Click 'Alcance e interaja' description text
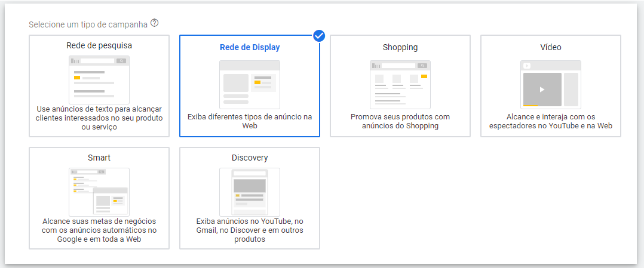 pos(551,121)
